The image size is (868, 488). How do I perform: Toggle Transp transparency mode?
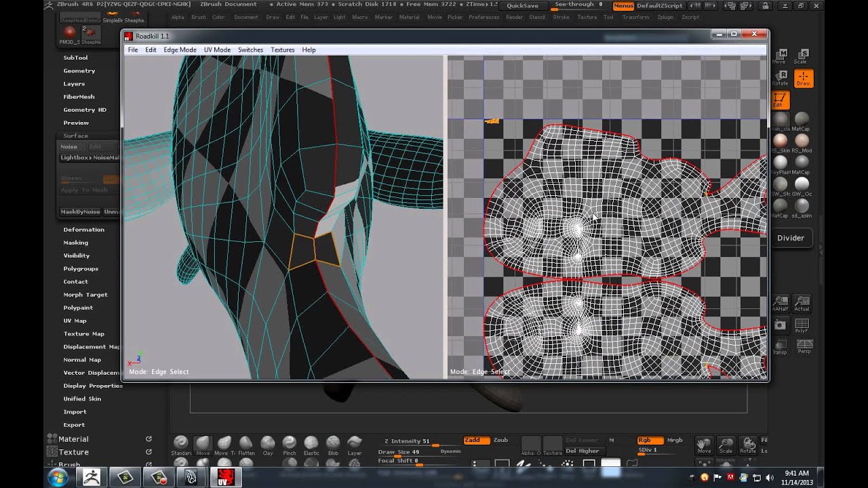point(780,347)
